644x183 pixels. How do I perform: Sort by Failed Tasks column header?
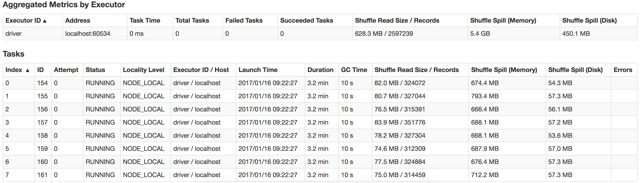pos(244,20)
